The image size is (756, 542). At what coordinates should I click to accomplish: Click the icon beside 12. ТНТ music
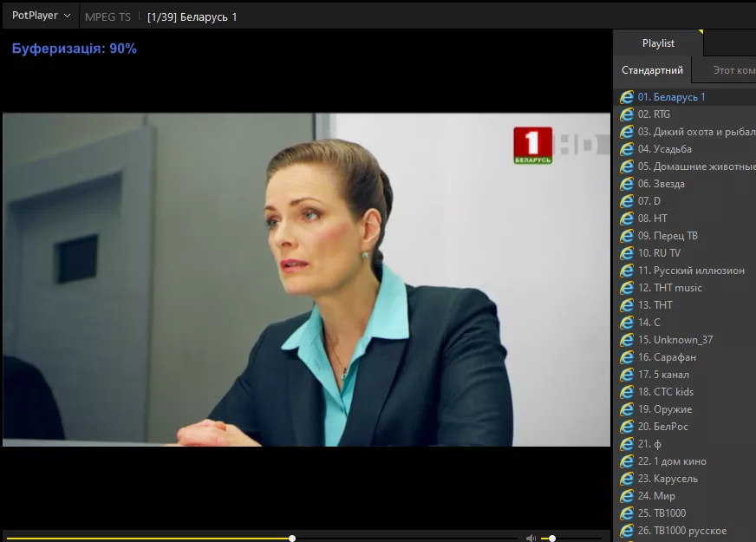(626, 289)
